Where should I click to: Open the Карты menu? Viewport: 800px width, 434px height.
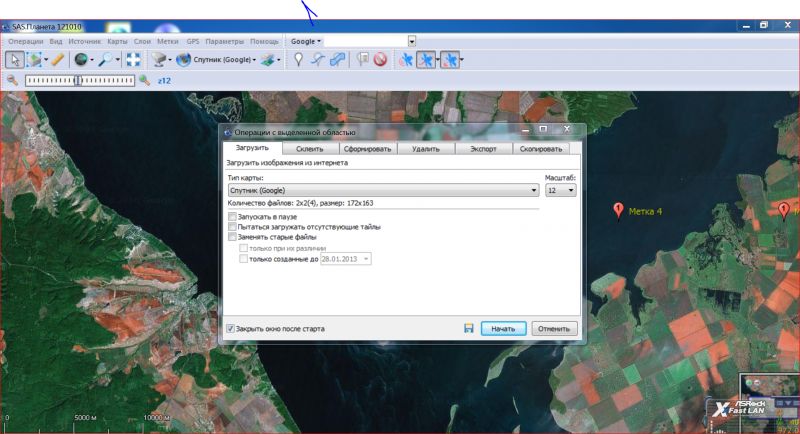(117, 41)
